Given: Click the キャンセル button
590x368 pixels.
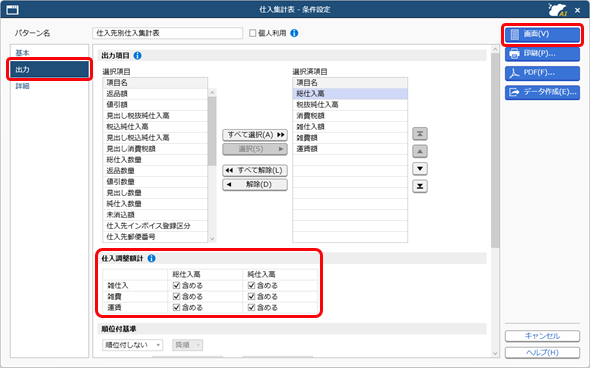Looking at the screenshot, I should 542,336.
